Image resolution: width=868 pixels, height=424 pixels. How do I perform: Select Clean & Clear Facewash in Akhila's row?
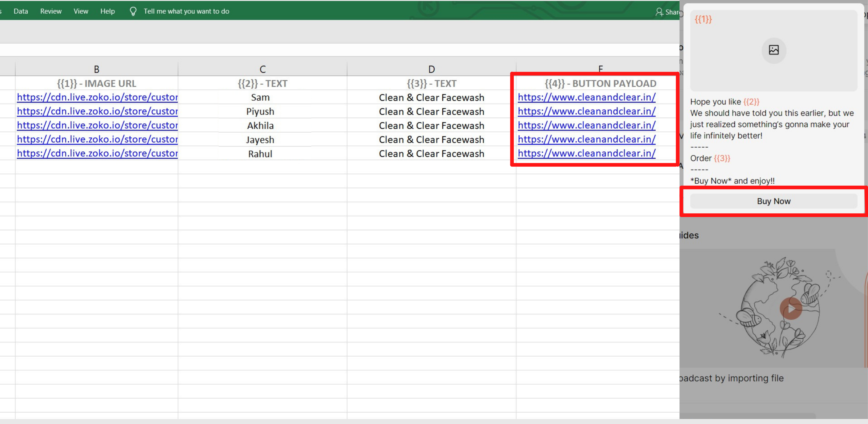click(x=431, y=125)
